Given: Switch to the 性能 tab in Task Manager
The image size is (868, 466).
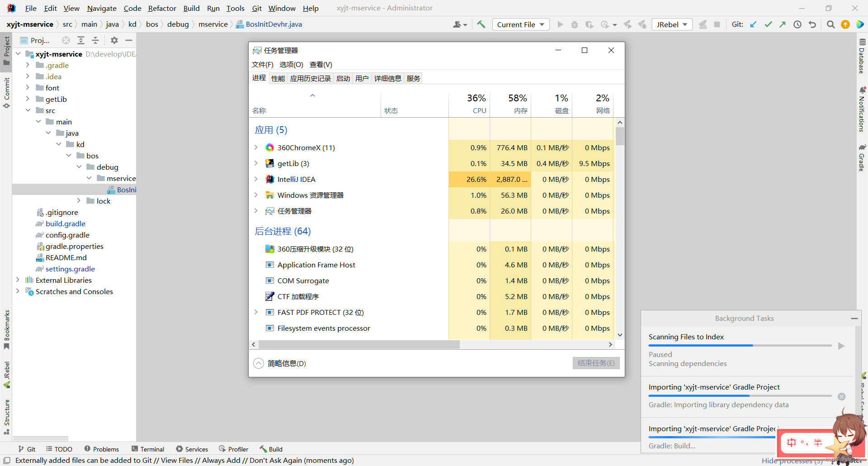Looking at the screenshot, I should click(x=278, y=78).
